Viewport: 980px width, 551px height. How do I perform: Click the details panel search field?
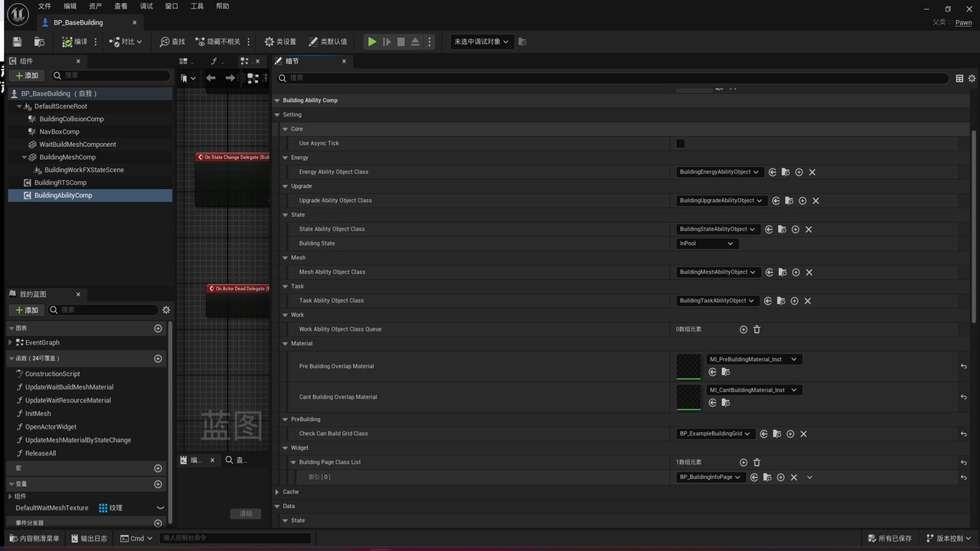pos(612,78)
